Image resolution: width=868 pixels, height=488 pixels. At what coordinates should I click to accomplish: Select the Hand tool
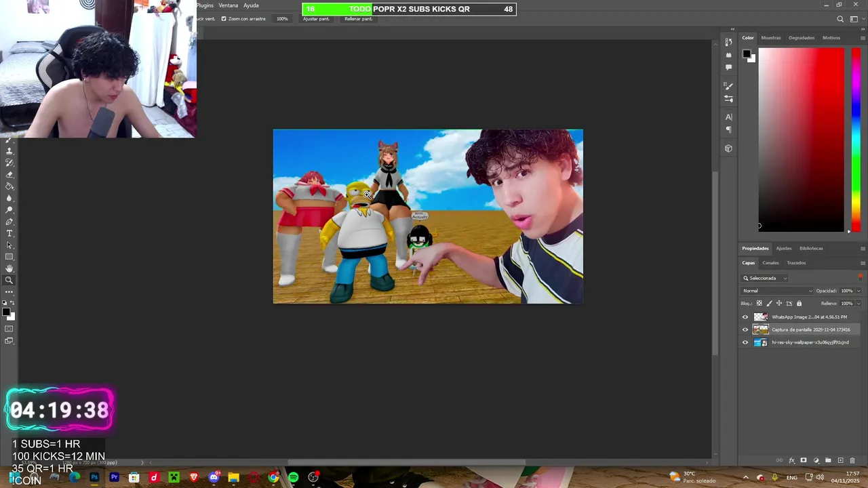tap(9, 268)
